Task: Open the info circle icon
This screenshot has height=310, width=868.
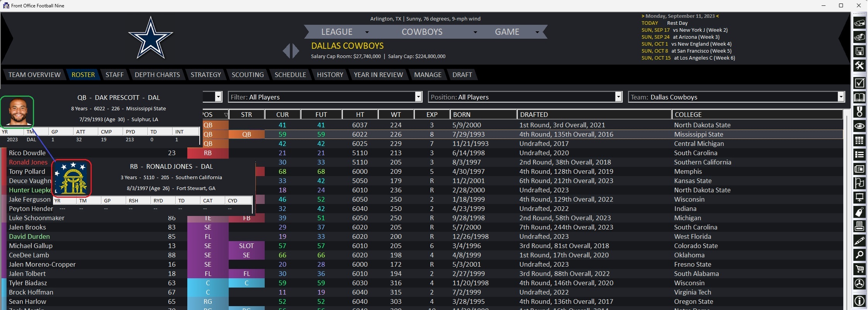Action: 859,301
